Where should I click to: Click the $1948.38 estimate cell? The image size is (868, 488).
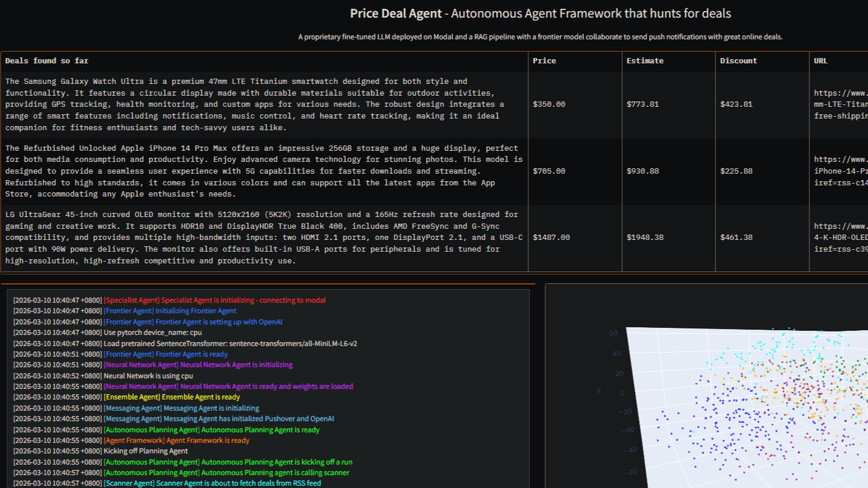668,238
